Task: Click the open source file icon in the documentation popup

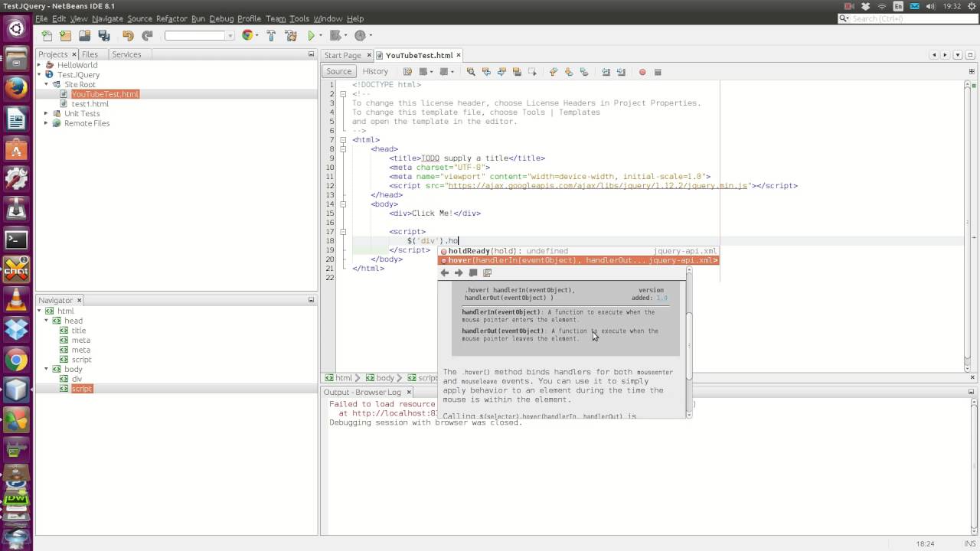Action: tap(487, 272)
